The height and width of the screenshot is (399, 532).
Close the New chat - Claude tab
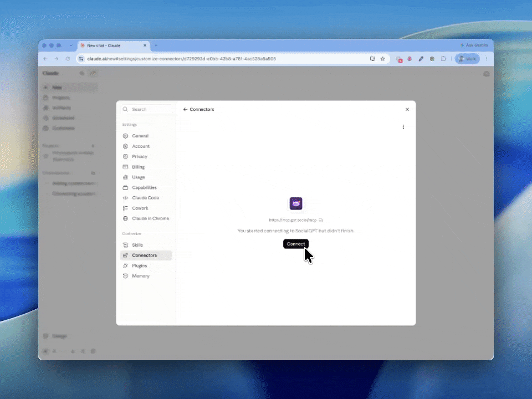pos(145,45)
